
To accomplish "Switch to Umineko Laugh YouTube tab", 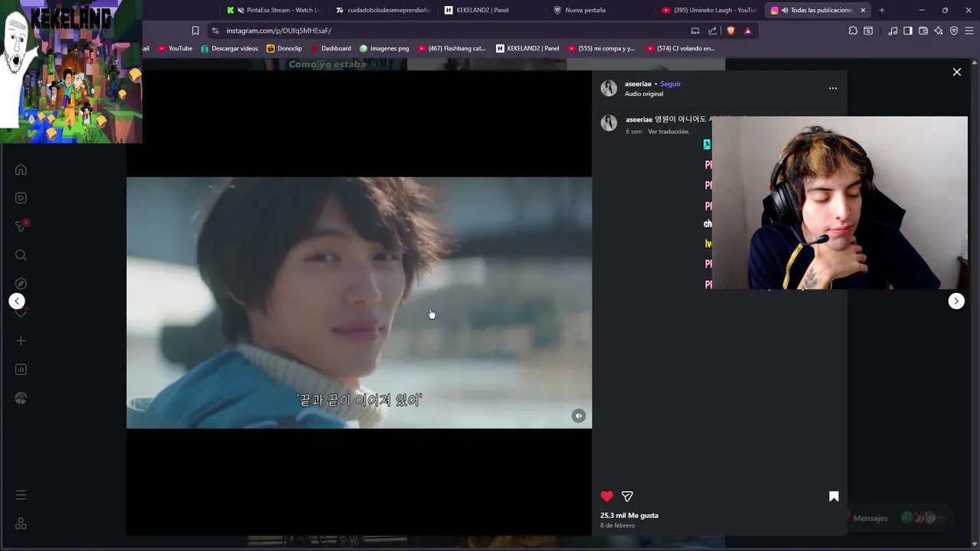I will tap(709, 10).
